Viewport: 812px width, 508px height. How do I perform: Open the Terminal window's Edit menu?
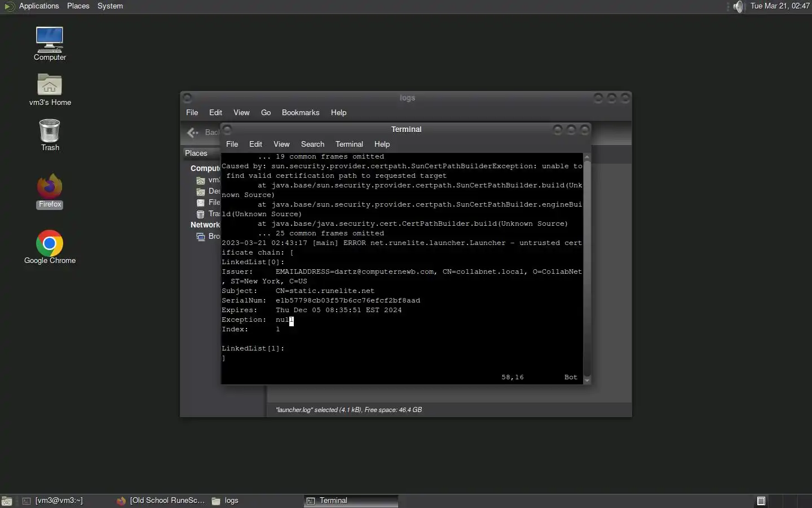(255, 144)
